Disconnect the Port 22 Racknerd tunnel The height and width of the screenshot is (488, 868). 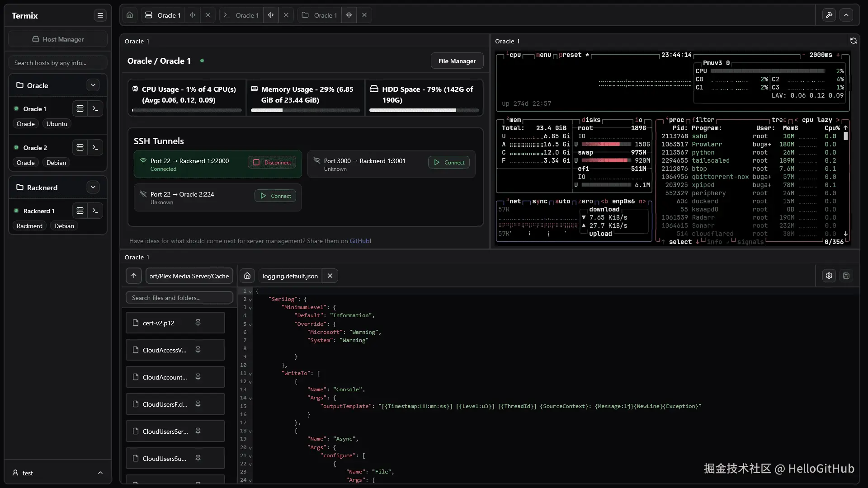coord(272,162)
